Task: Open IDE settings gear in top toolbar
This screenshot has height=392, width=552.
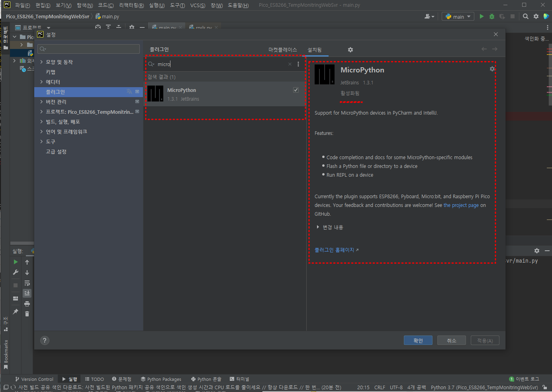Action: pyautogui.click(x=536, y=16)
